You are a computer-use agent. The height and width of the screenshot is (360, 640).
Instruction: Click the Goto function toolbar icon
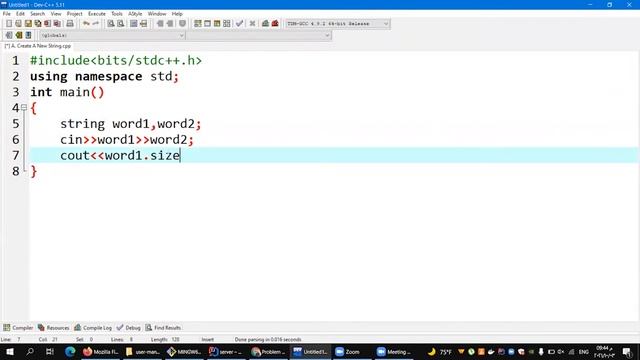(x=133, y=24)
